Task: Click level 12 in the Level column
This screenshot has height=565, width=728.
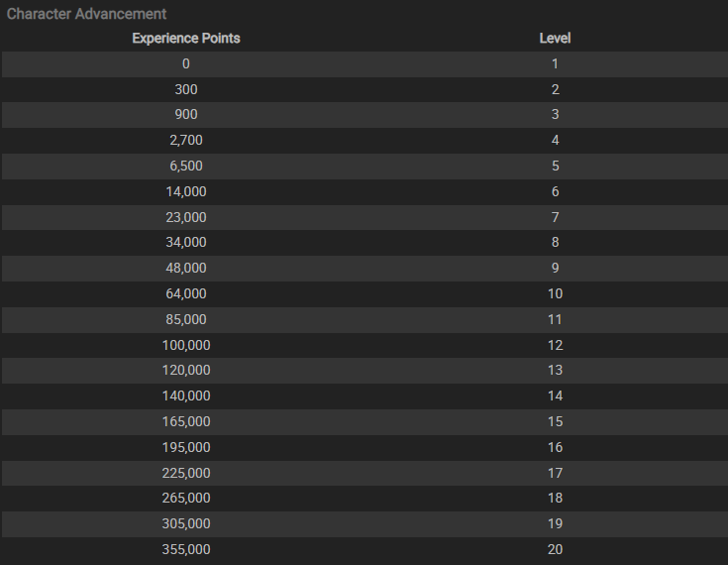Action: (555, 345)
